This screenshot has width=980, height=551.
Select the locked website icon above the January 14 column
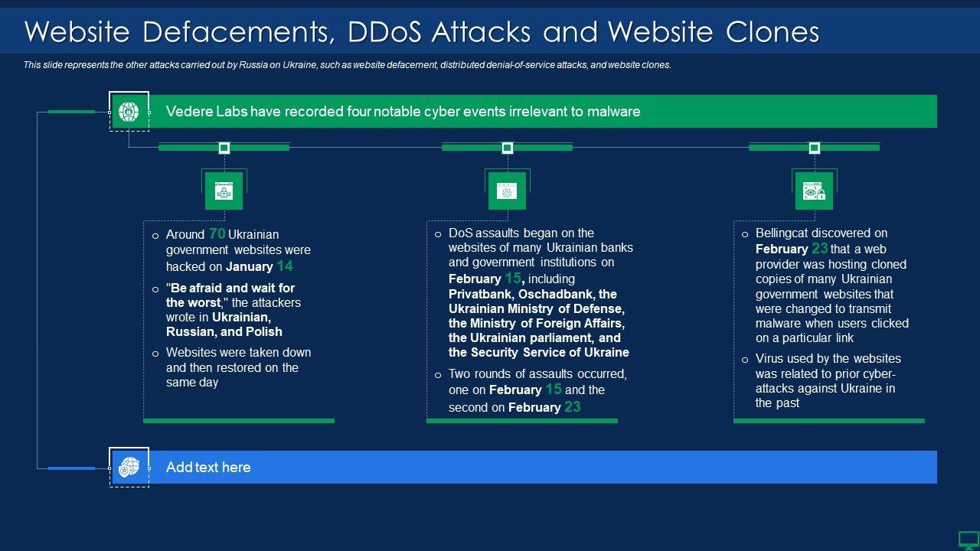click(224, 191)
